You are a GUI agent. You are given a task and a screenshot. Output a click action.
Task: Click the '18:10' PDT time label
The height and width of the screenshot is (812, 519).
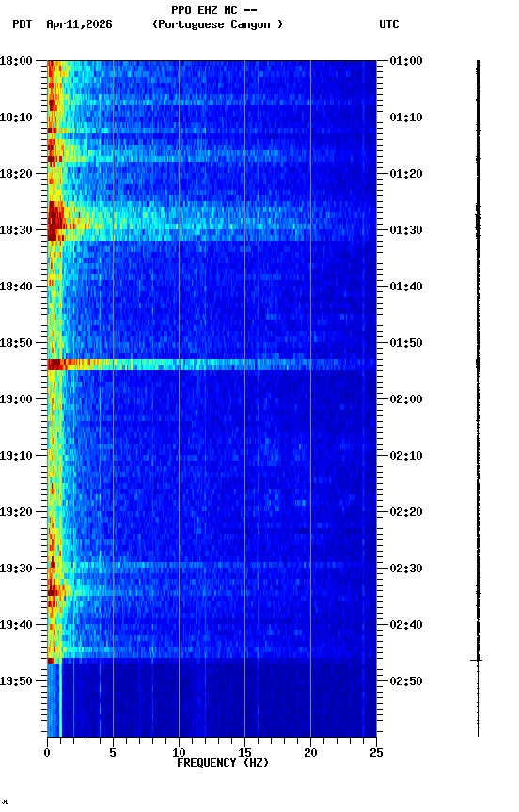tap(16, 117)
